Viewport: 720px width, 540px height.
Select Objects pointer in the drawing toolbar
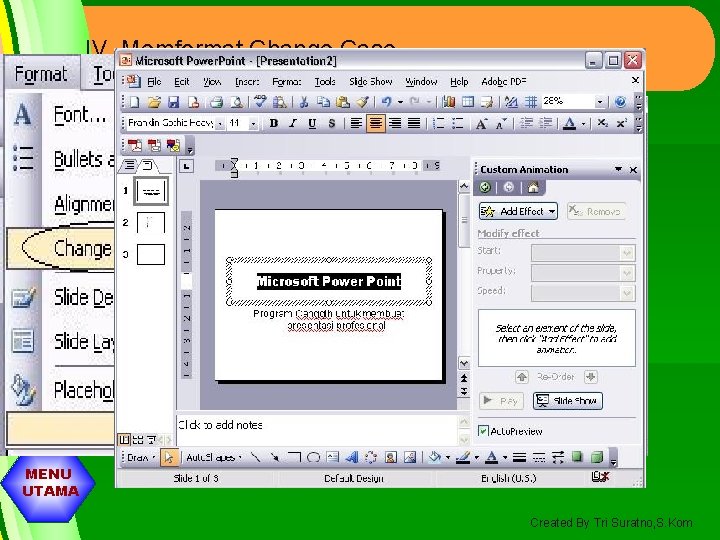coord(169,457)
